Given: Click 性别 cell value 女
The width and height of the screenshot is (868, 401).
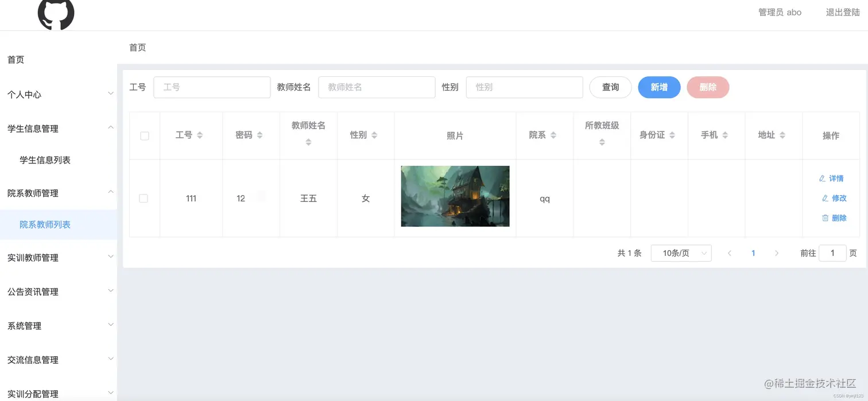Looking at the screenshot, I should click(x=366, y=198).
